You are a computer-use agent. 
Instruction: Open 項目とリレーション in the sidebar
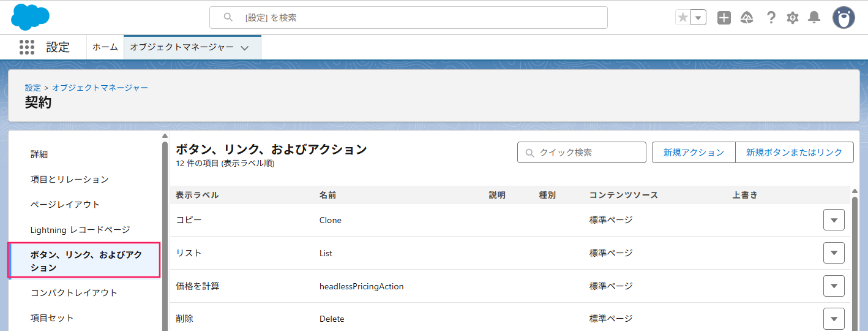click(70, 179)
